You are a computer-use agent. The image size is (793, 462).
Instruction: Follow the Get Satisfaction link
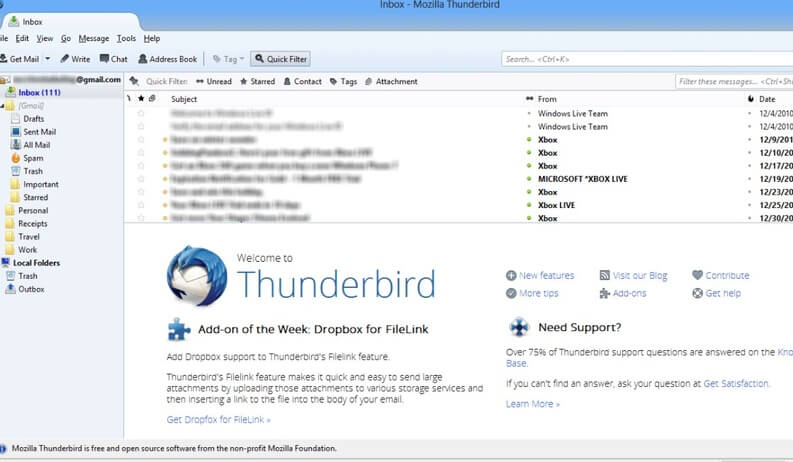coord(736,384)
